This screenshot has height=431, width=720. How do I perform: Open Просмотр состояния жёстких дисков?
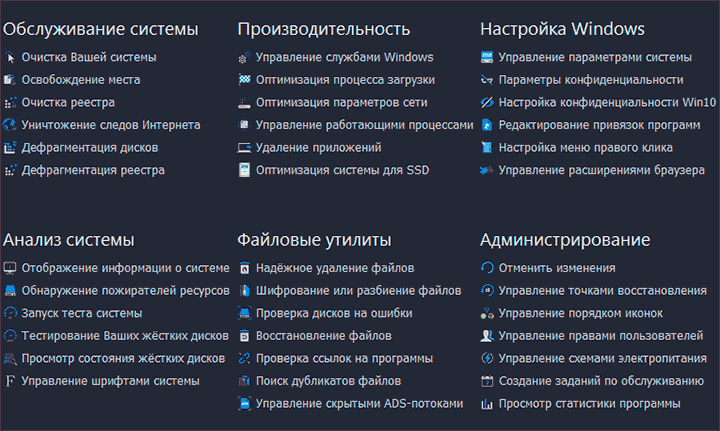point(123,358)
